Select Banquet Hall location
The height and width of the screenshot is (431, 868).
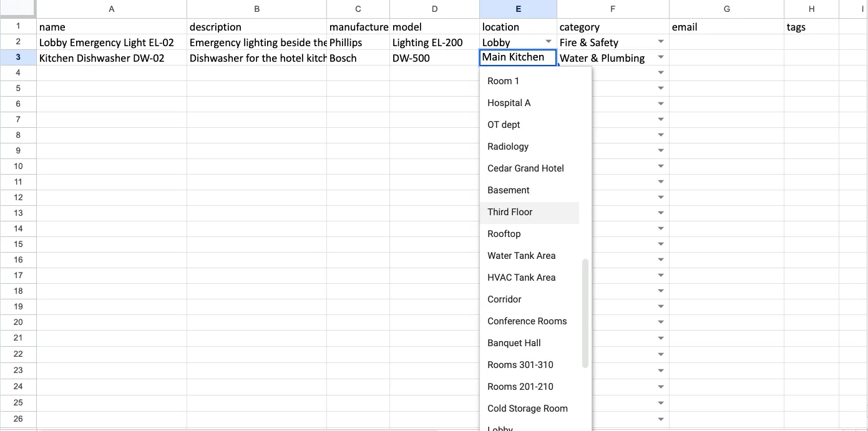tap(530, 343)
